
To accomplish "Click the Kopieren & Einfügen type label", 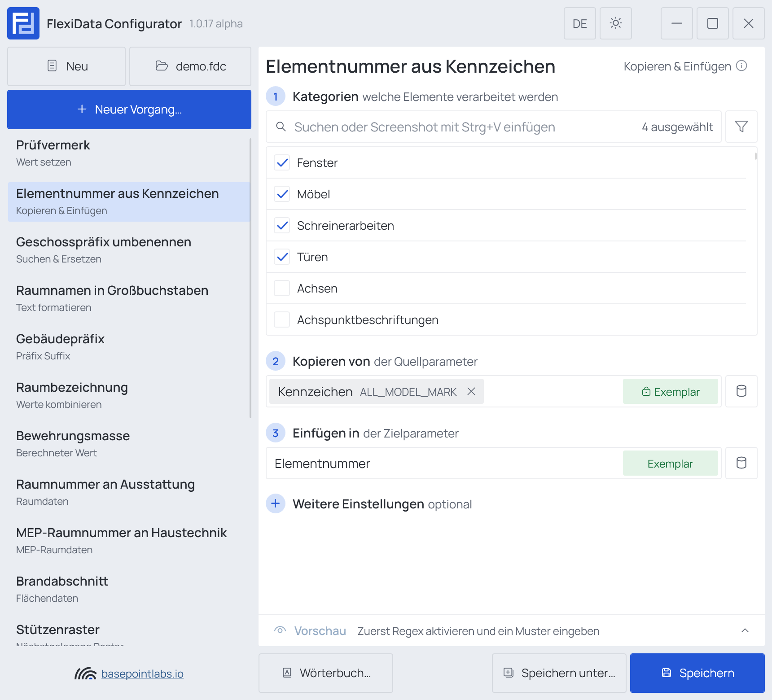I will pos(678,66).
